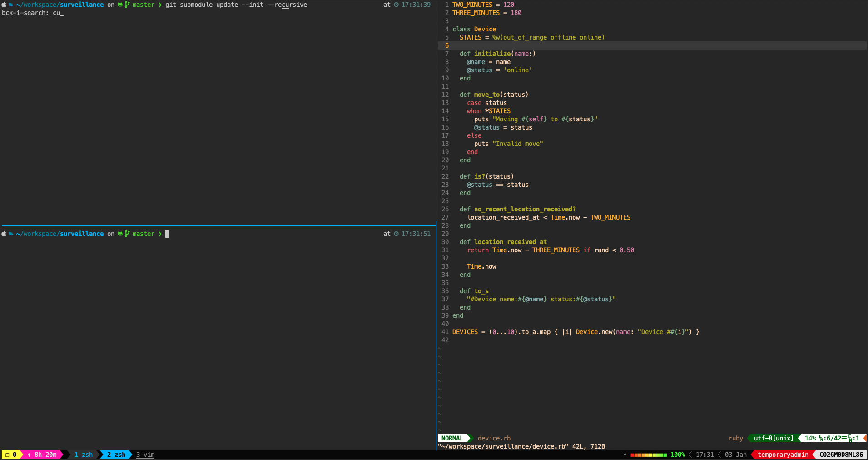Click the STATES constant definition line
The image size is (868, 460).
532,37
